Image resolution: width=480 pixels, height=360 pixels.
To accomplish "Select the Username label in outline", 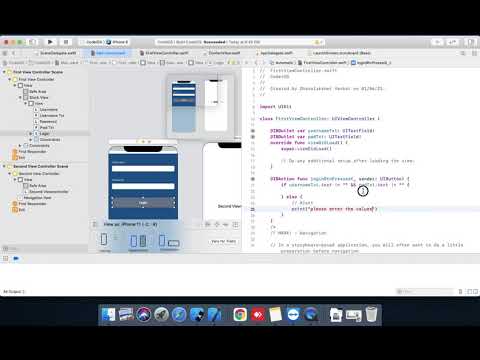I will (48, 109).
